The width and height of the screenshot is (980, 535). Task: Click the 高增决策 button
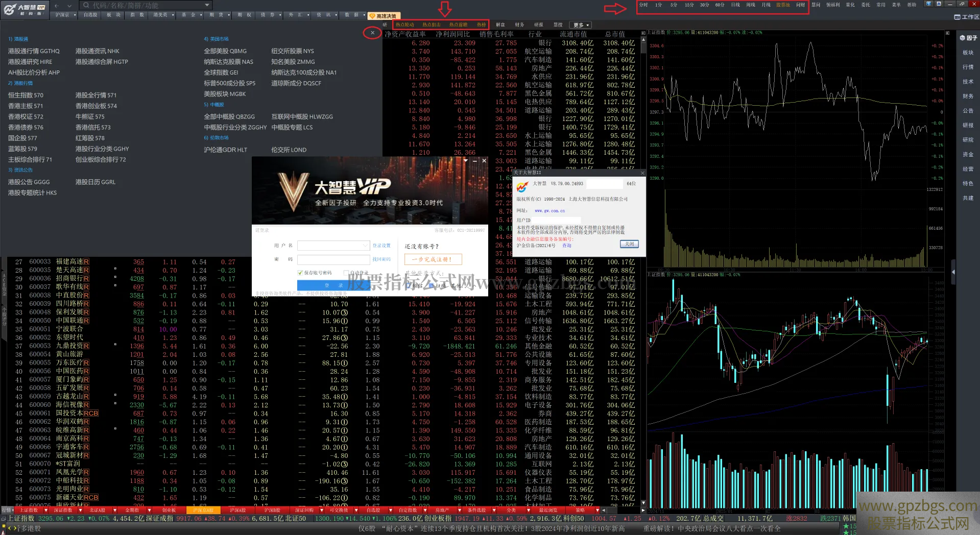(384, 16)
